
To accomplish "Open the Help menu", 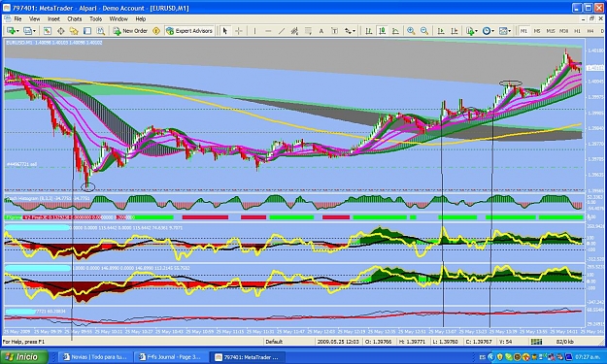I will 140,18.
